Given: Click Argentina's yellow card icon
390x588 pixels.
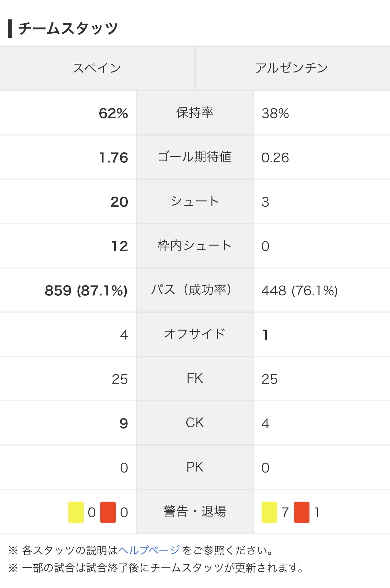Looking at the screenshot, I should [269, 512].
